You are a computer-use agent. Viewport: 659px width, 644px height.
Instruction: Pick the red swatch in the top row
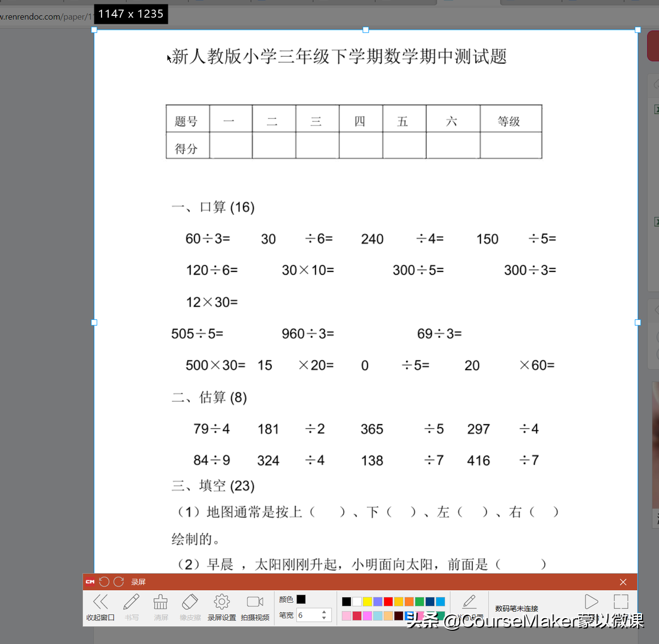388,602
